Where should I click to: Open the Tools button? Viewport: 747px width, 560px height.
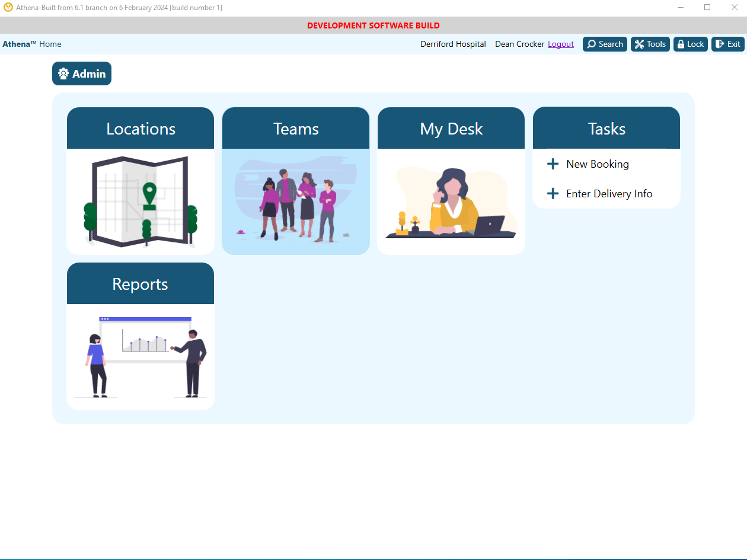pyautogui.click(x=650, y=44)
